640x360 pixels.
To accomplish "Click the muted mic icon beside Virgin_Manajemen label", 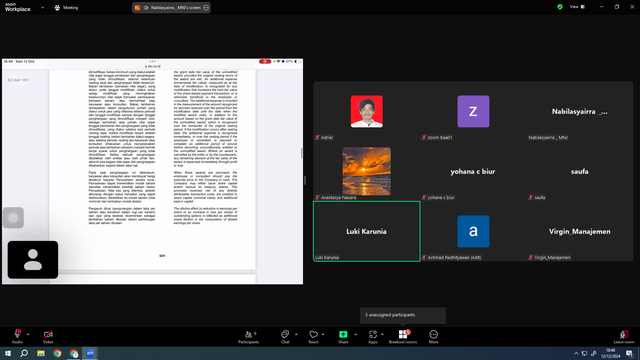I will click(530, 258).
